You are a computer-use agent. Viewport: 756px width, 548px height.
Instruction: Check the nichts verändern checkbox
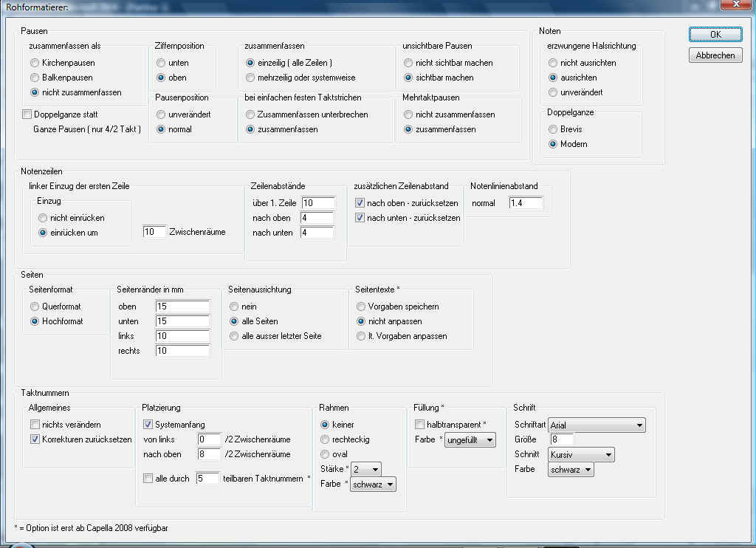click(x=35, y=425)
